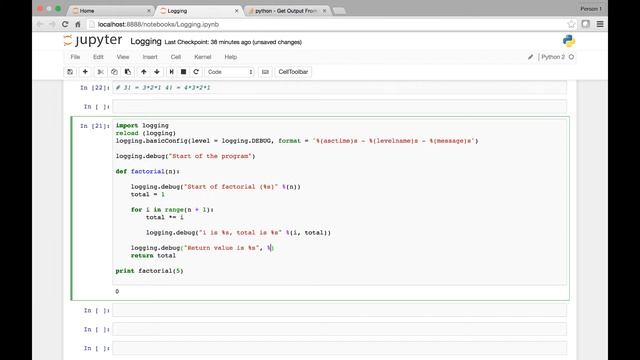Select the empty cell below In [22]
640x360 pixels.
point(340,107)
